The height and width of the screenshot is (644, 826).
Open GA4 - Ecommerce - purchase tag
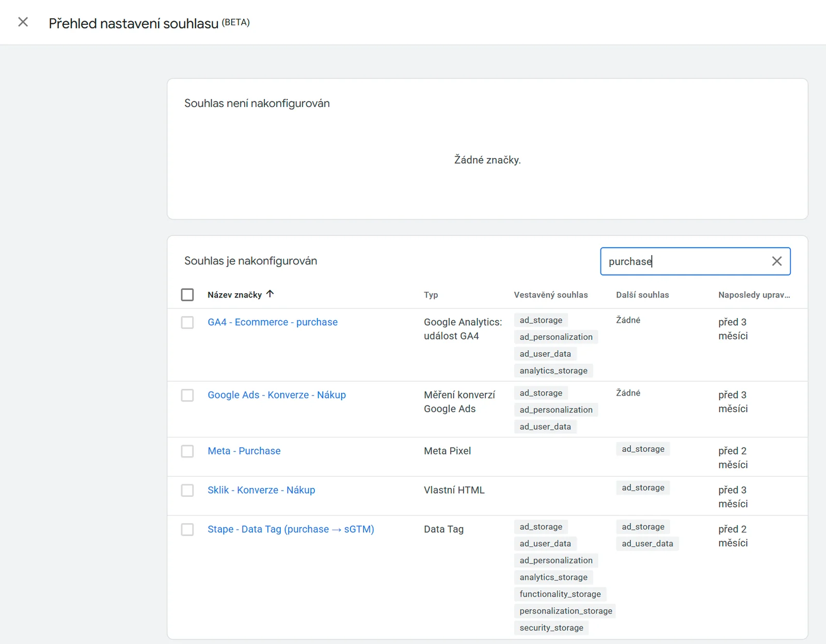tap(273, 322)
